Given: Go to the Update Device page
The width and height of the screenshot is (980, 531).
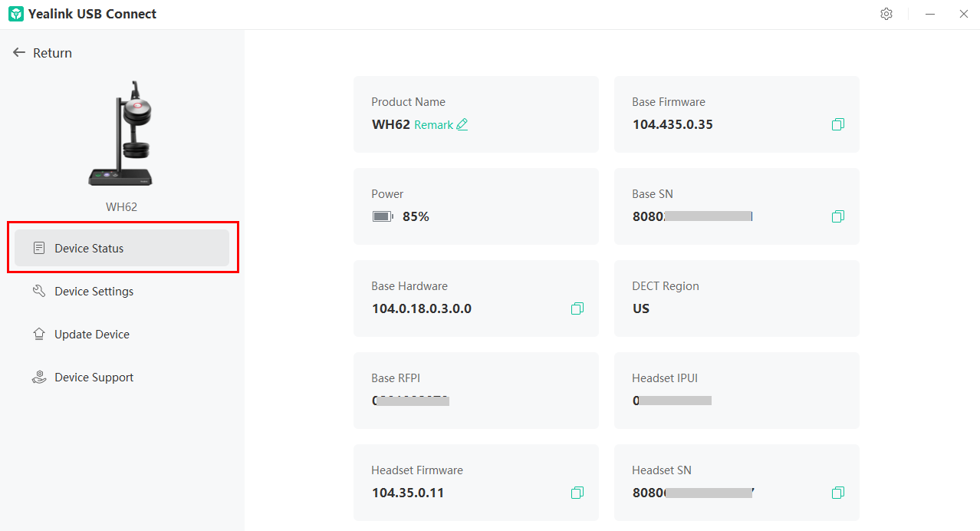Looking at the screenshot, I should click(x=122, y=335).
